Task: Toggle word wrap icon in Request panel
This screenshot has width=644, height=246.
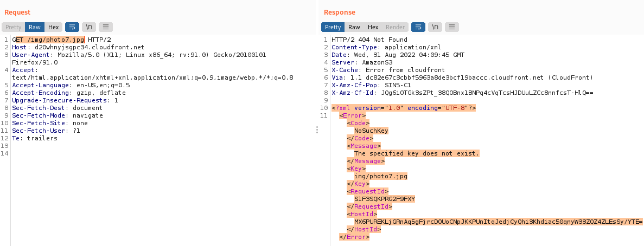Action: [x=72, y=27]
